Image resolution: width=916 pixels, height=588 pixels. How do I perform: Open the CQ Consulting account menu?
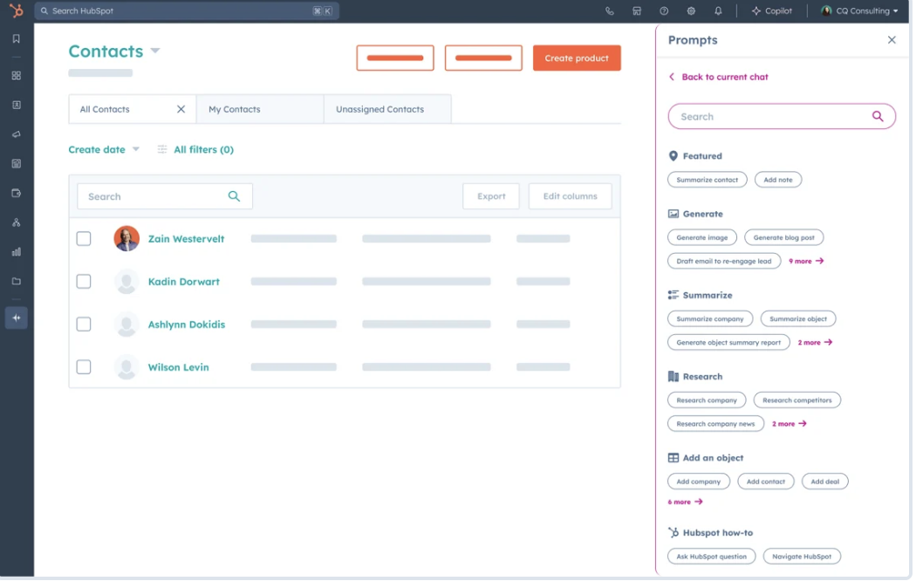860,11
